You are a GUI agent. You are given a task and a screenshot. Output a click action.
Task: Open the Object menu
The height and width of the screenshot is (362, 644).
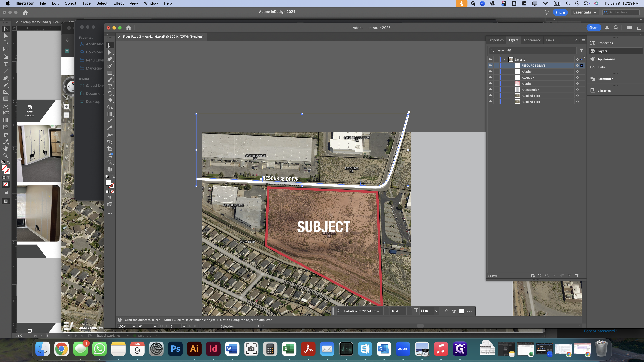(70, 3)
